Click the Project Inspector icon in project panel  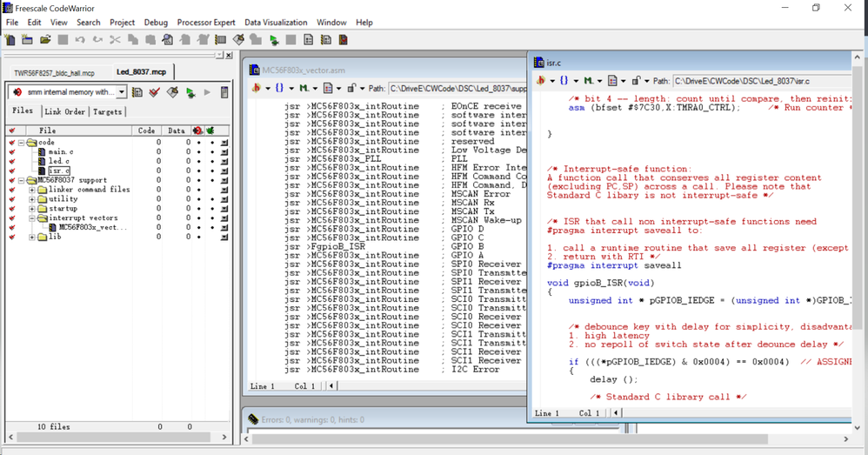point(224,92)
